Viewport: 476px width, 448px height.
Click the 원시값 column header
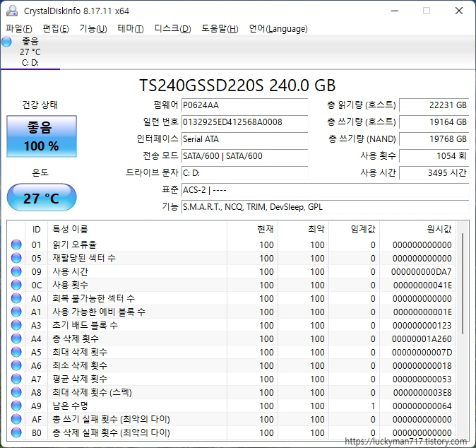[417, 230]
